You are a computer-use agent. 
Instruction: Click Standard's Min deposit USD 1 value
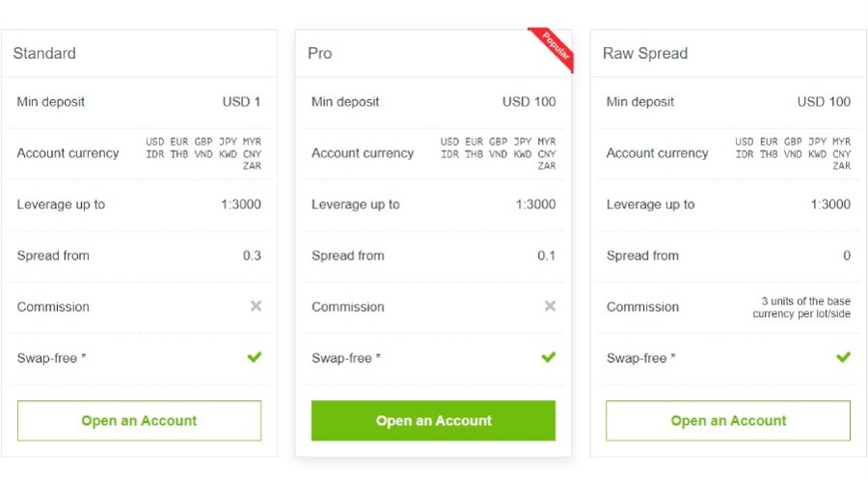pos(242,102)
